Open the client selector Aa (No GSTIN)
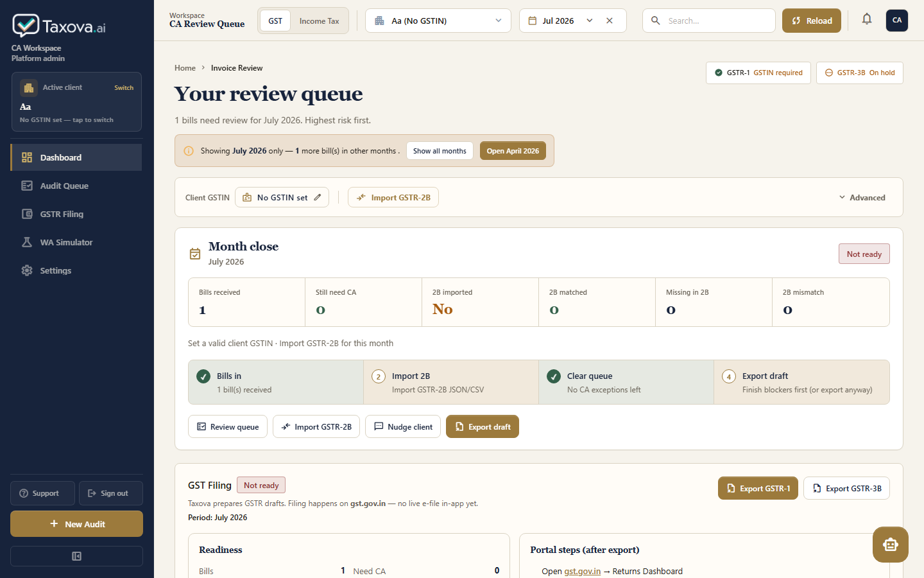924x578 pixels. click(438, 21)
